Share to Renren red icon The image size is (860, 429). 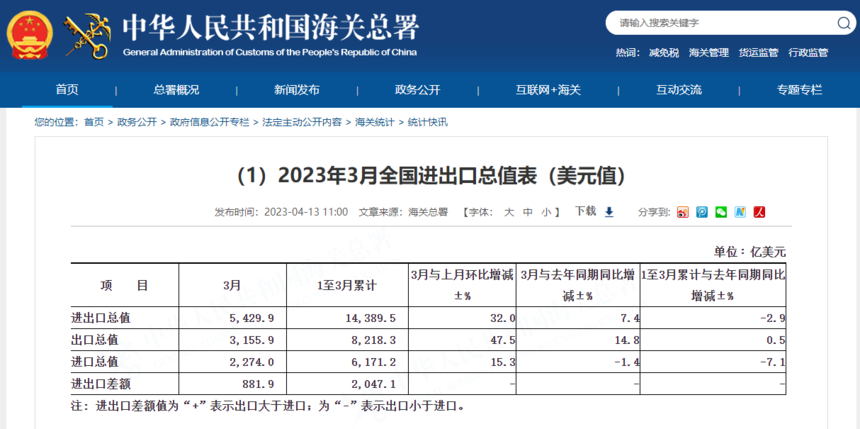760,212
